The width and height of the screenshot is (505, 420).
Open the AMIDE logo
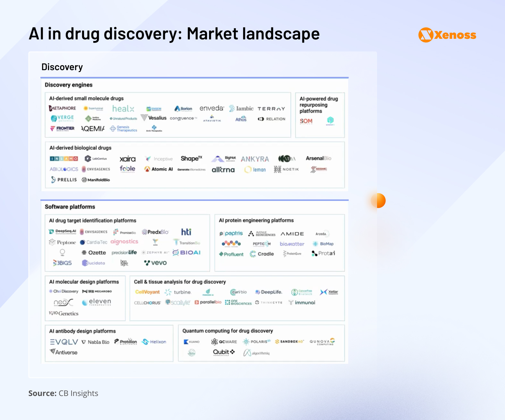point(292,234)
